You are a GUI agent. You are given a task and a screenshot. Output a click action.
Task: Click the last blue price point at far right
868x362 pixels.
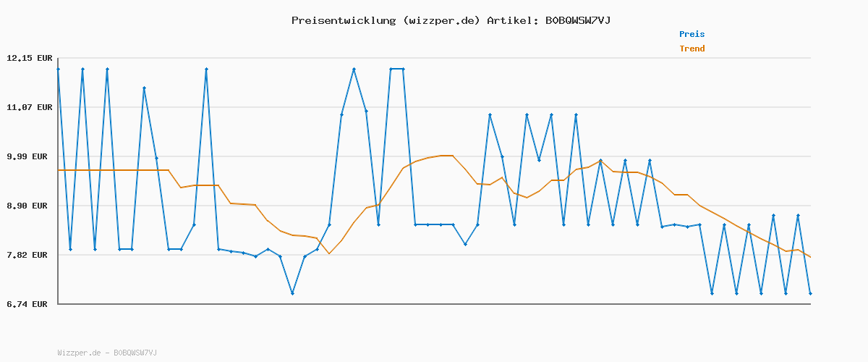coord(810,293)
